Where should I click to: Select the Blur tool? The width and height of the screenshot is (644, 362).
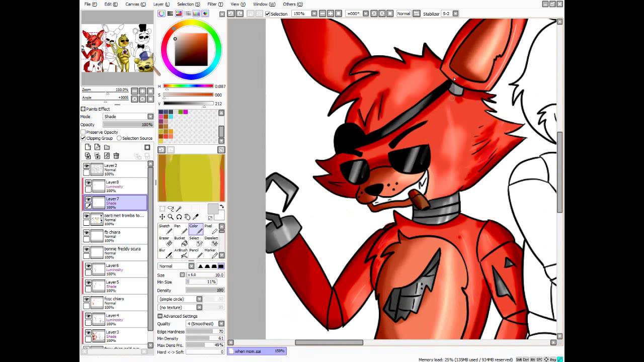pos(165,253)
